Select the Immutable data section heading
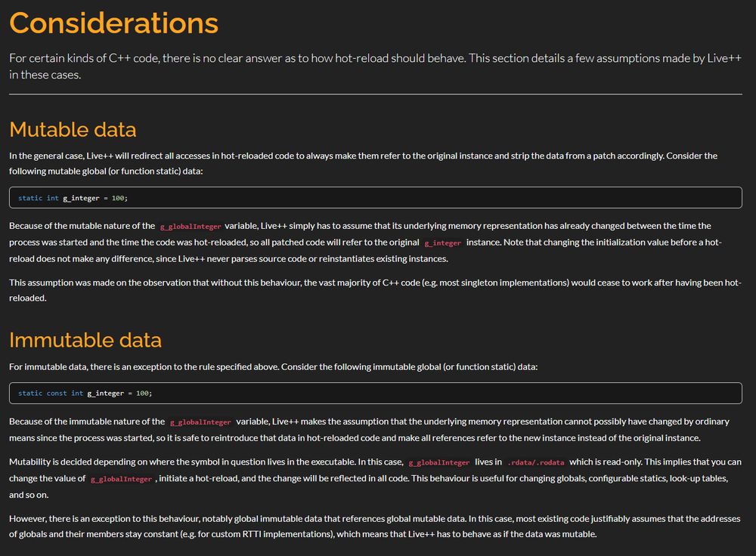Screen dimensions: 756x556 point(85,340)
